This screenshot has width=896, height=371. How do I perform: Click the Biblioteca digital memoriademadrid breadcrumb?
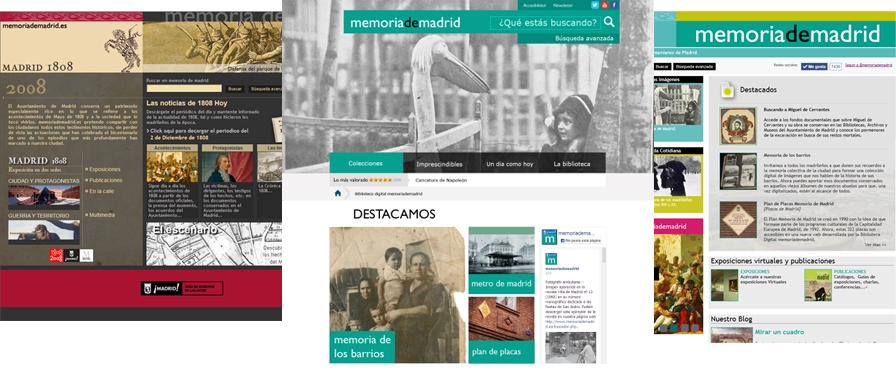pos(389,194)
